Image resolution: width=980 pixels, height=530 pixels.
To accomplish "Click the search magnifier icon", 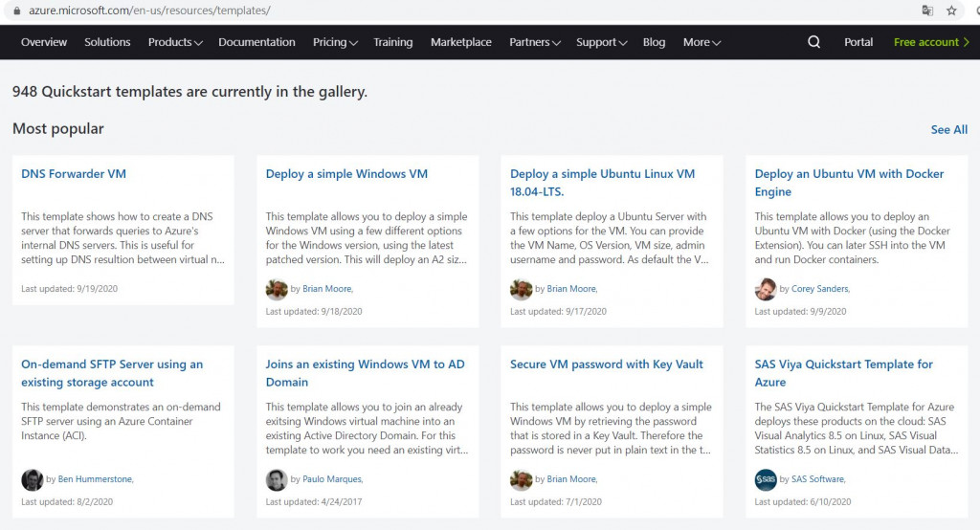I will (x=813, y=42).
